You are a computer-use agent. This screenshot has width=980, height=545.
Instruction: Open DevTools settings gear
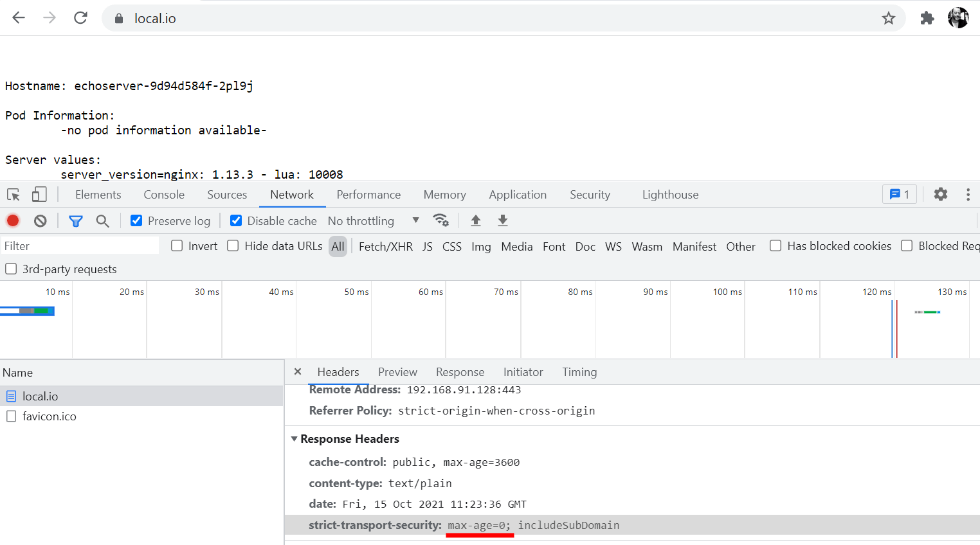coord(941,194)
